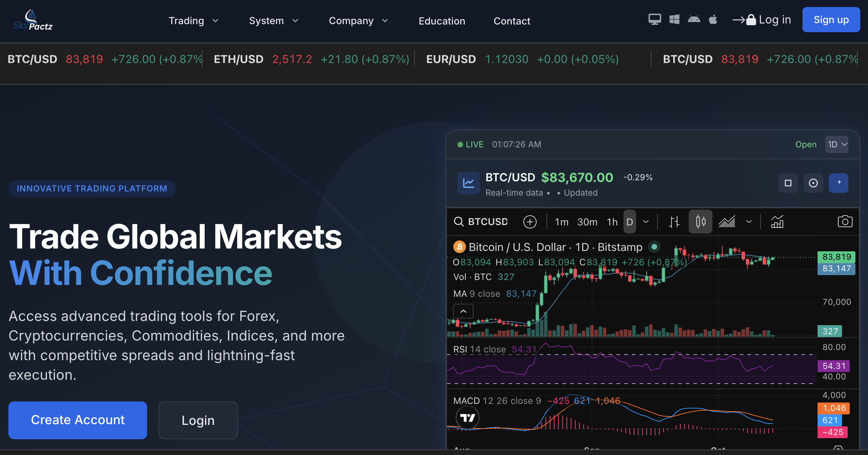Click the BTCUSD symbol search magnifier
The height and width of the screenshot is (455, 868).
459,222
